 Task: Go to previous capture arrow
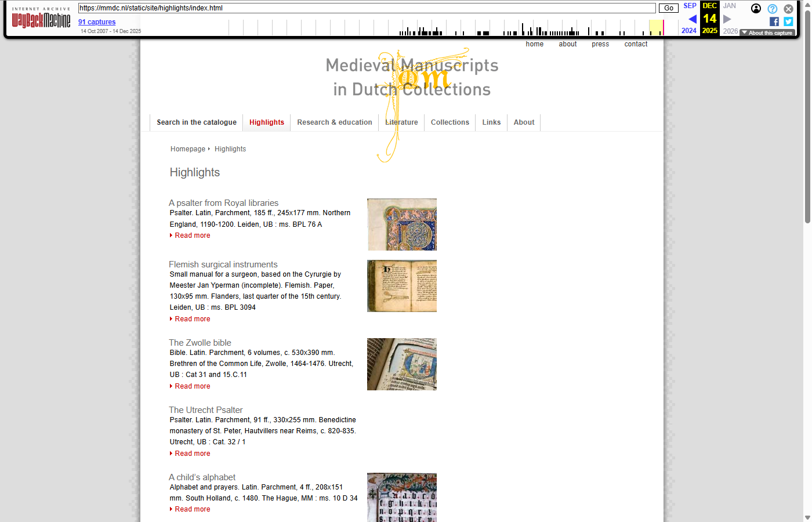(692, 19)
